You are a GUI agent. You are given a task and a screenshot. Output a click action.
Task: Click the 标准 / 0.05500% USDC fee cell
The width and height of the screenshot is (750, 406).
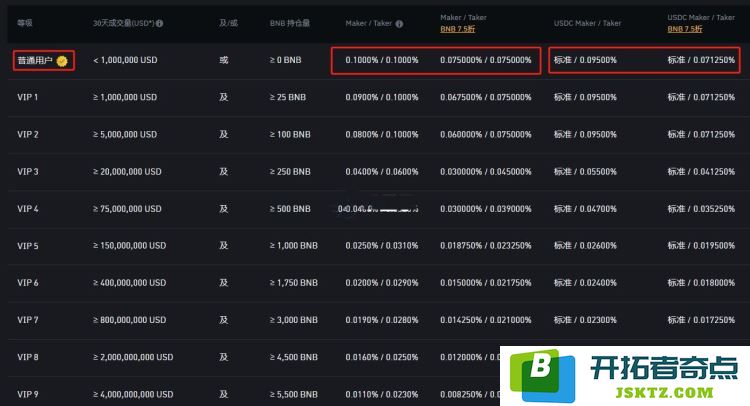point(585,172)
